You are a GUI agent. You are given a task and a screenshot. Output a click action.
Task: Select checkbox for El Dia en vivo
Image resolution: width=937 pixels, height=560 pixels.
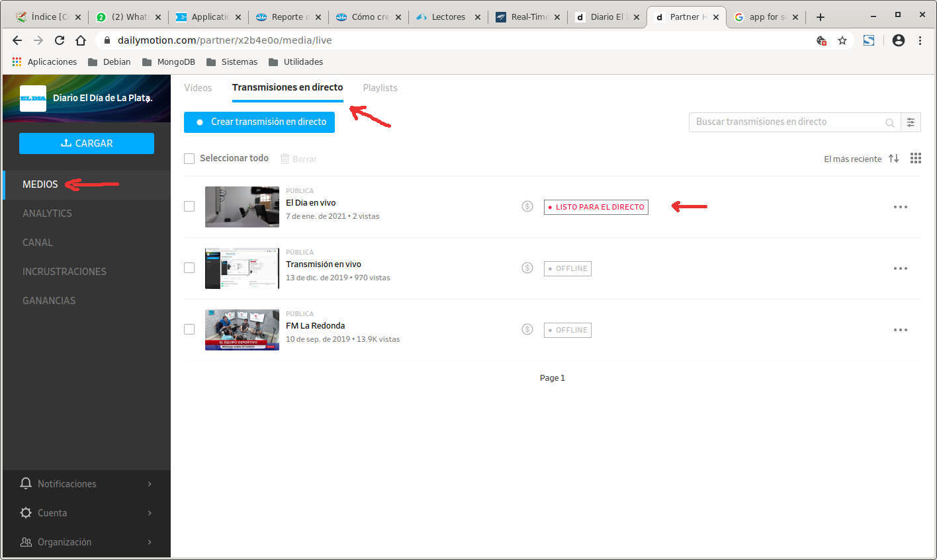point(189,206)
